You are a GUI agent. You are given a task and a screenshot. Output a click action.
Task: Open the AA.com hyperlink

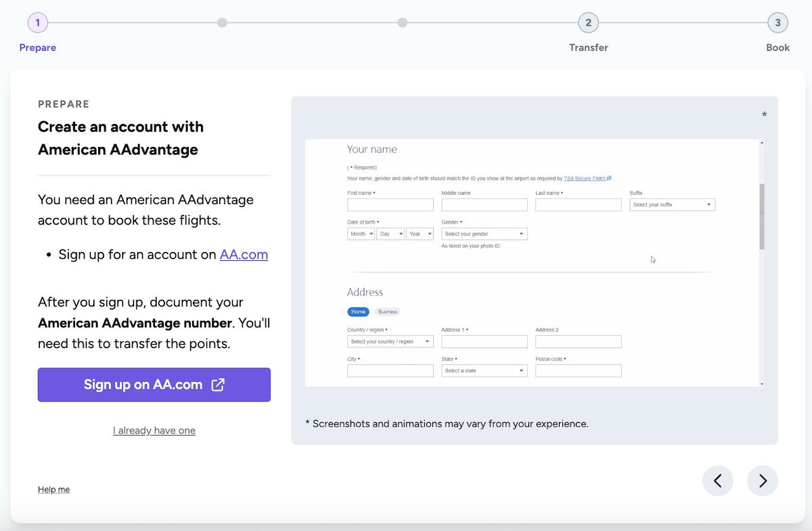pyautogui.click(x=244, y=255)
